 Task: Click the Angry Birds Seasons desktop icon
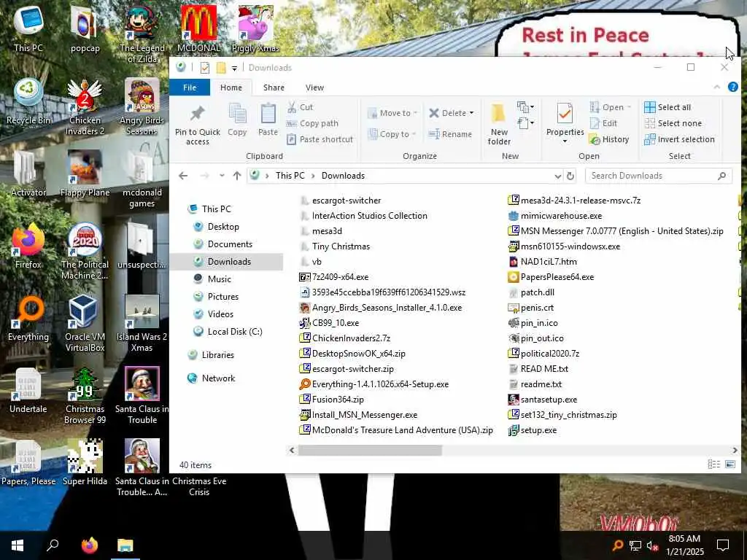(x=142, y=106)
